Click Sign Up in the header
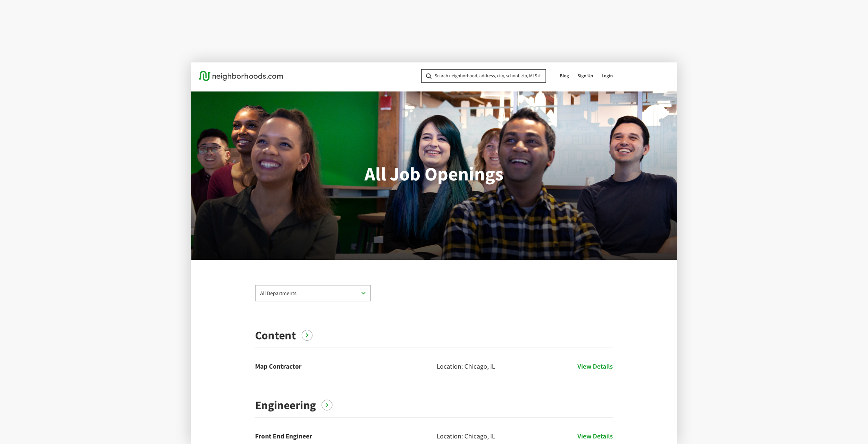 coord(585,76)
